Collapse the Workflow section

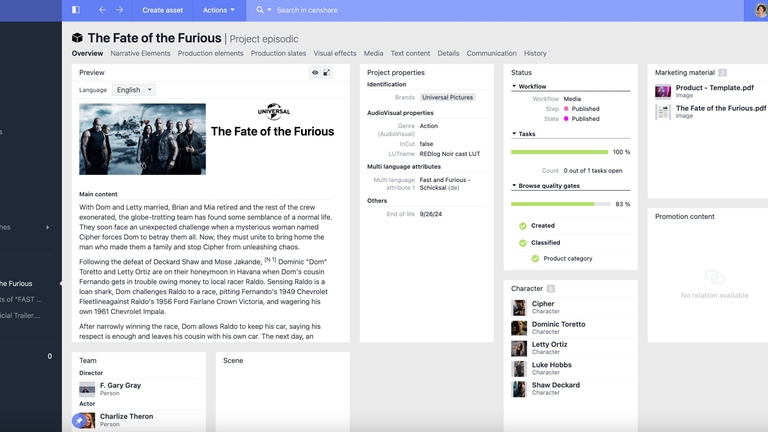514,86
